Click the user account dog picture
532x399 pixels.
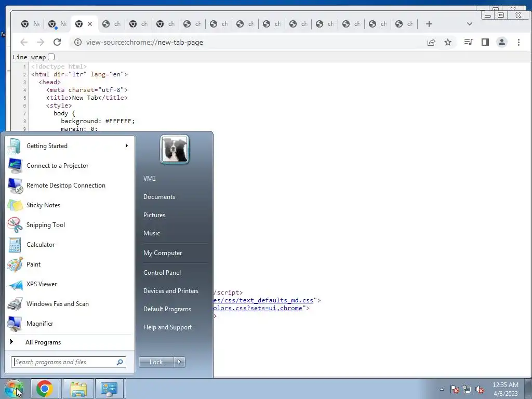click(175, 149)
